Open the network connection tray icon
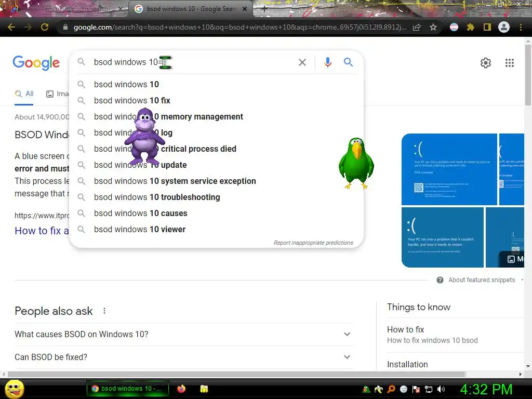 coord(429,389)
